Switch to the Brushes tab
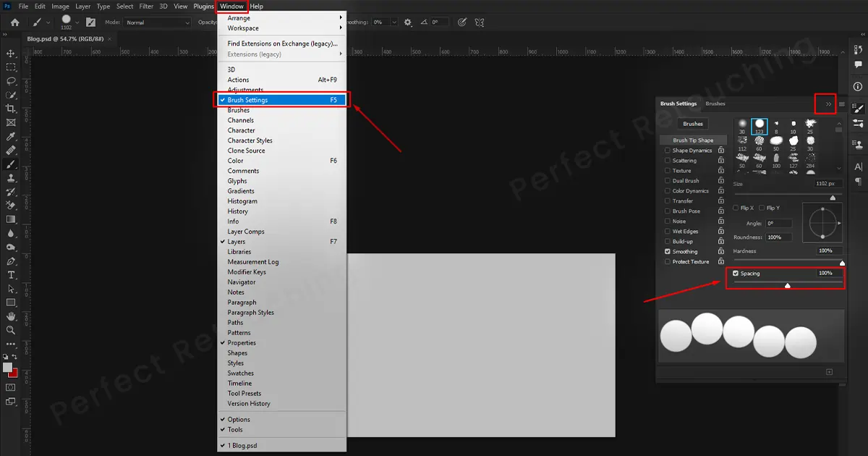The height and width of the screenshot is (456, 868). point(715,104)
